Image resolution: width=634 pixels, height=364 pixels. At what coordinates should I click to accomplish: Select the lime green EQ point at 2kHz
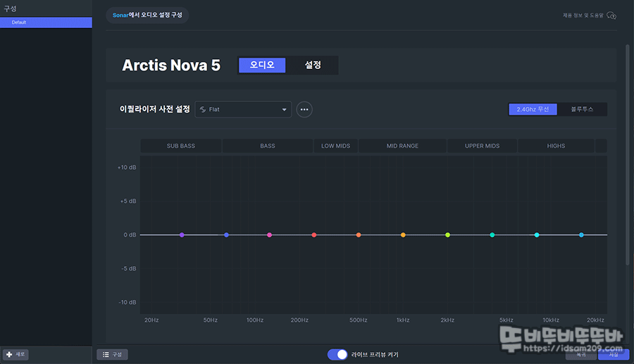coord(447,234)
